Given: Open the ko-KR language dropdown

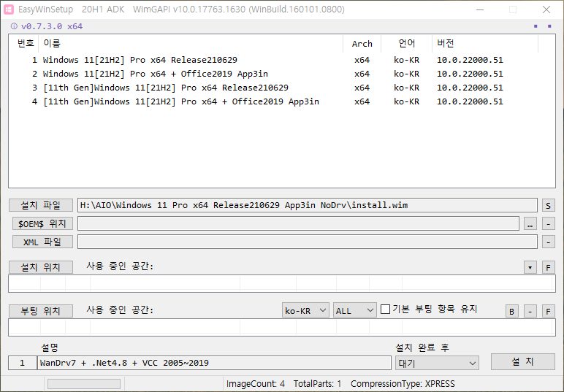Looking at the screenshot, I should [x=305, y=310].
